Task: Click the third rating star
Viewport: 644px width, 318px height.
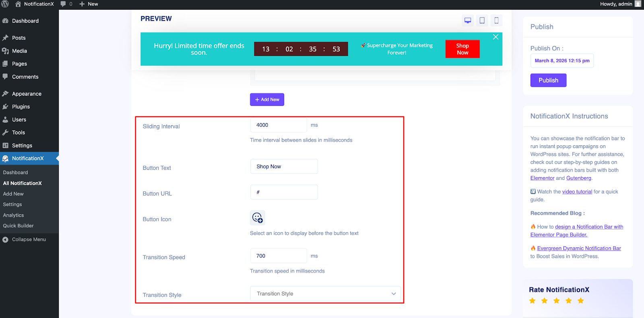Action: pyautogui.click(x=557, y=301)
